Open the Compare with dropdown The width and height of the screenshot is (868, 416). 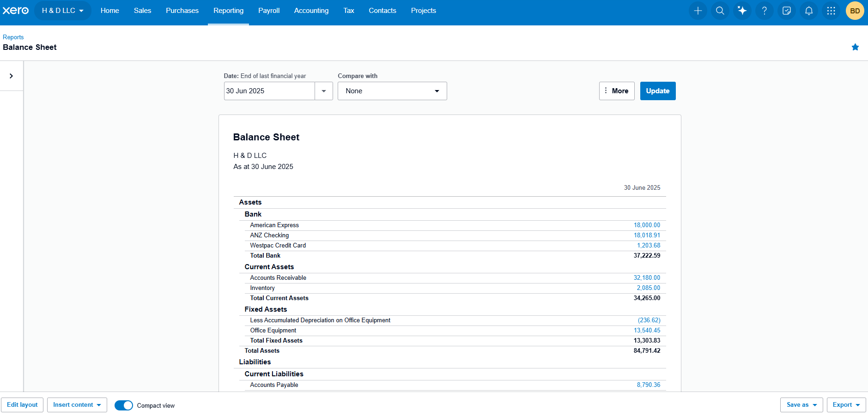(392, 91)
